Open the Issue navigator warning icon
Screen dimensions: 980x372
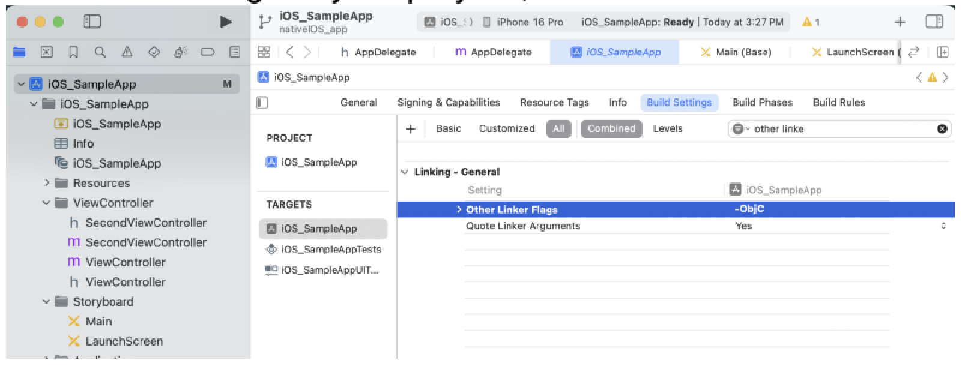tap(127, 52)
